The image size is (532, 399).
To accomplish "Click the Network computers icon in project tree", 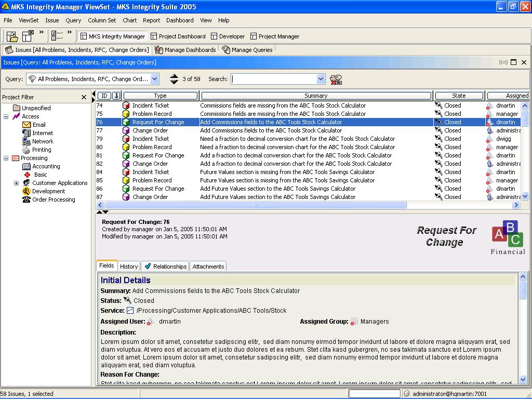I will click(26, 141).
